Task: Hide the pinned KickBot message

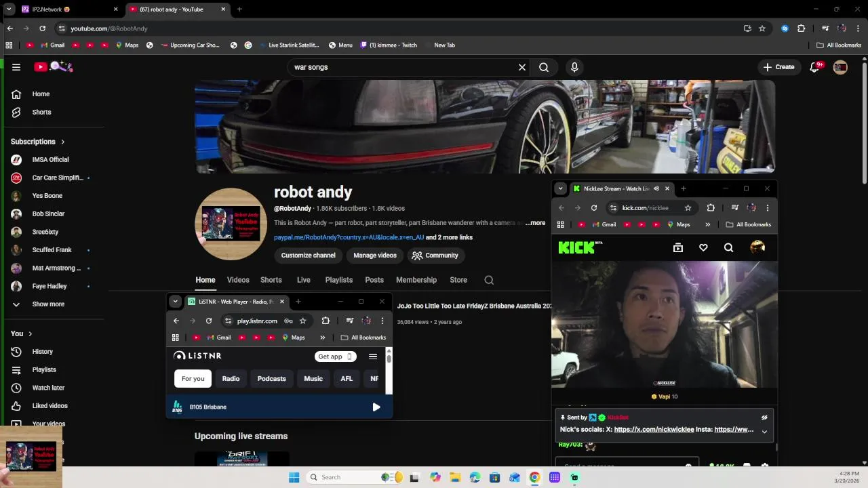Action: [764, 418]
